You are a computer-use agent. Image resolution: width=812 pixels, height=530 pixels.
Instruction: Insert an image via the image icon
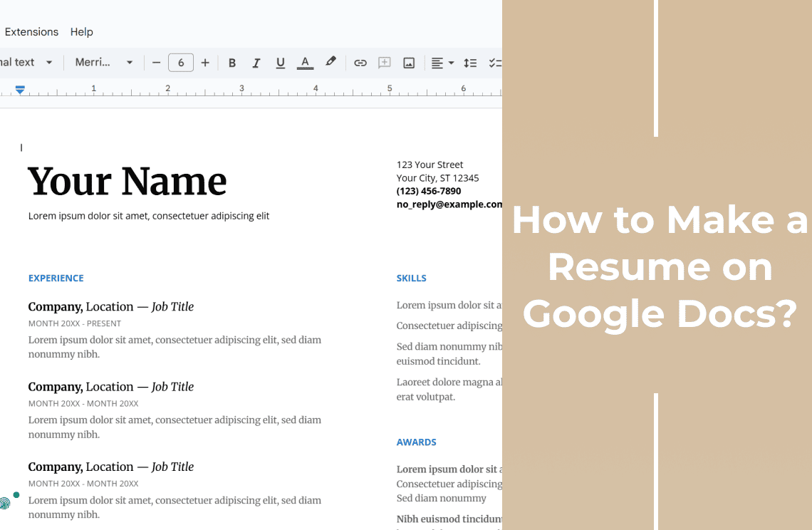[x=408, y=63]
